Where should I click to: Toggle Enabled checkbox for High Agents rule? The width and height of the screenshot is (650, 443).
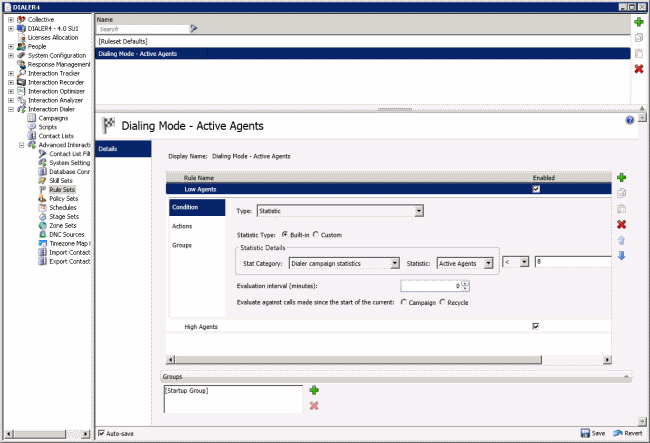point(537,326)
